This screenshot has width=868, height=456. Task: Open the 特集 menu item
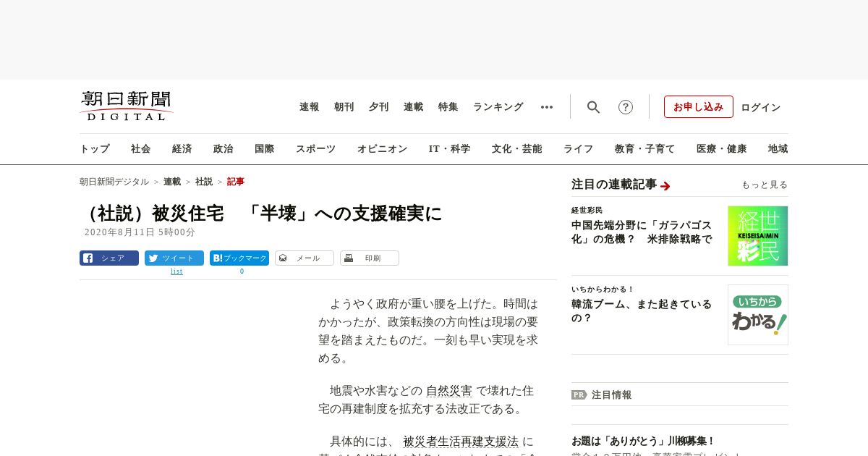tap(448, 107)
